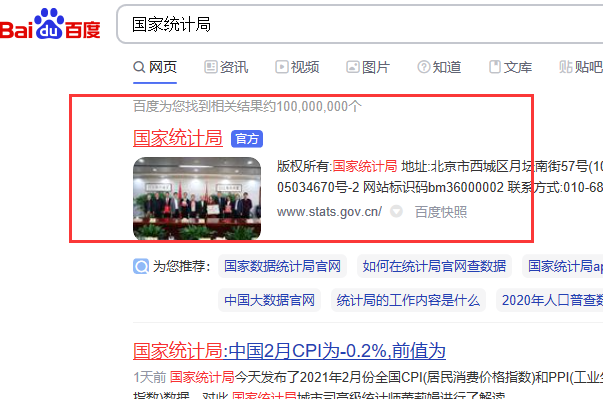
Task: Select suggestion starting with 2020年人口普查
Action: [550, 300]
